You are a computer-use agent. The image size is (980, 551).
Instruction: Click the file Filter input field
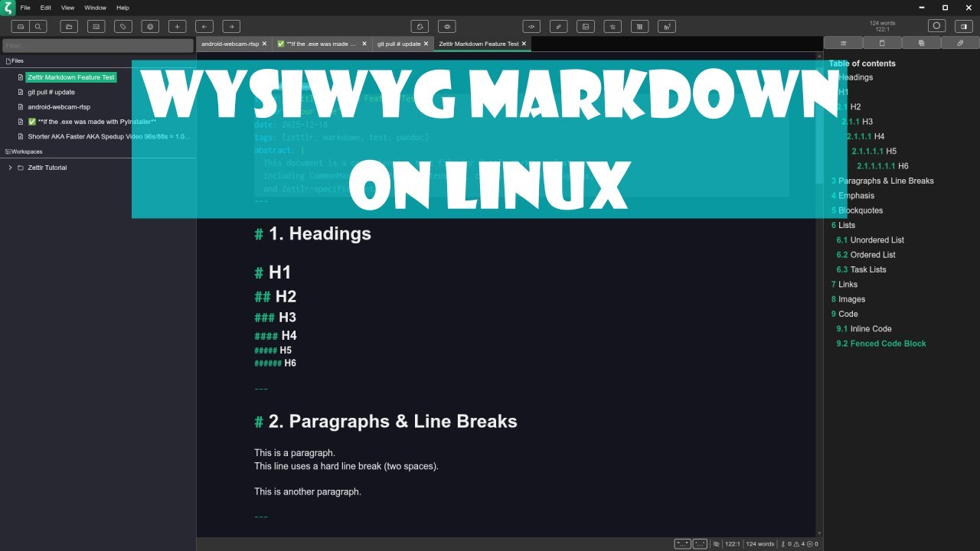pyautogui.click(x=98, y=46)
